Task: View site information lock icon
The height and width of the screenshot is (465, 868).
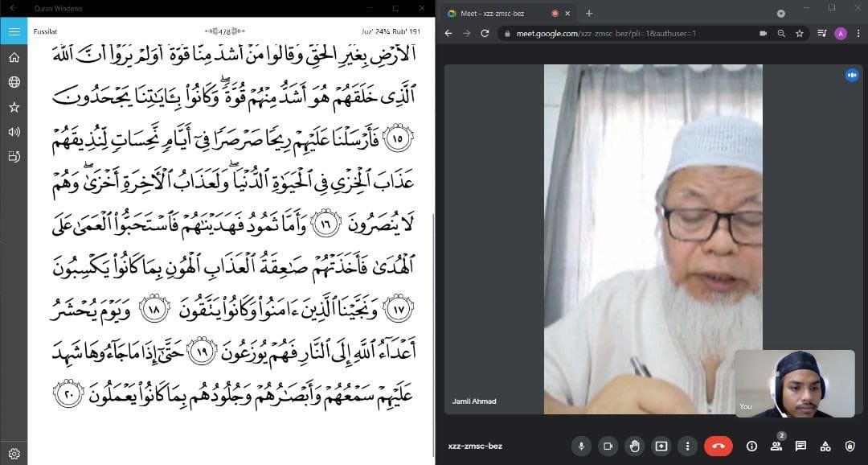Action: [x=507, y=33]
